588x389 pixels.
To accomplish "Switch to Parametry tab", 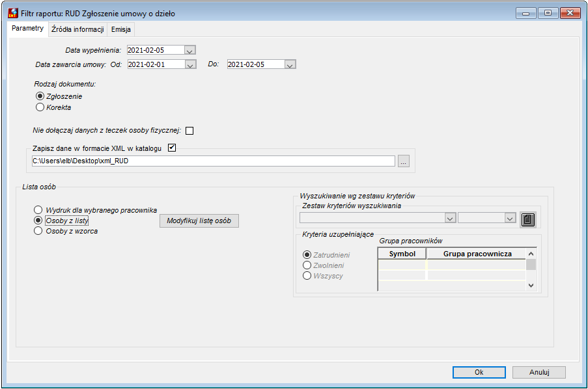I will (x=27, y=29).
